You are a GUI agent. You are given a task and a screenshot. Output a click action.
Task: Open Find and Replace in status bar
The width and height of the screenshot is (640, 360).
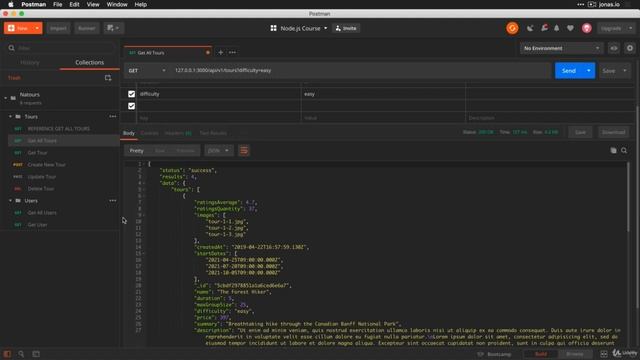[21, 354]
